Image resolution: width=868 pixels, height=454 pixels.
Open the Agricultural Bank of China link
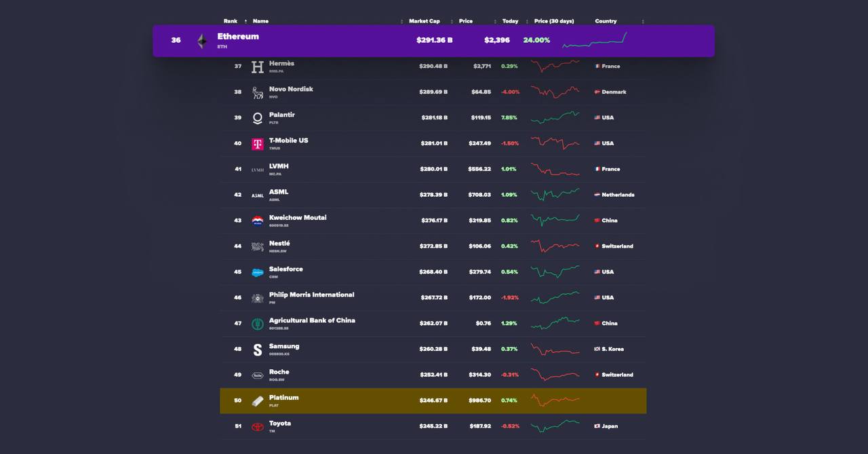(x=312, y=320)
